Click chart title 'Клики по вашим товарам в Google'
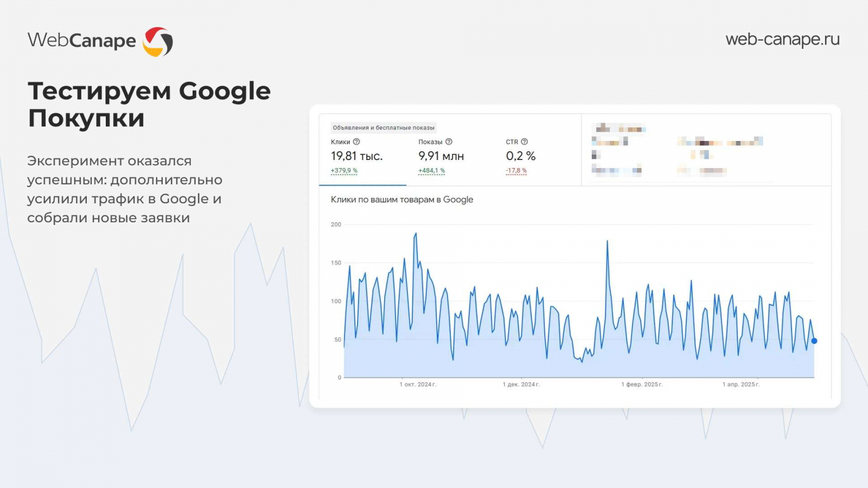The height and width of the screenshot is (488, 868). (x=402, y=200)
